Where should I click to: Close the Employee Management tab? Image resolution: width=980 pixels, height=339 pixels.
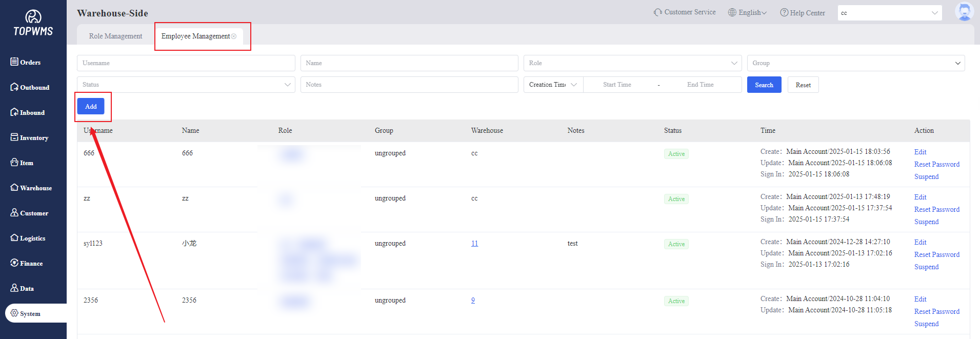(x=234, y=36)
